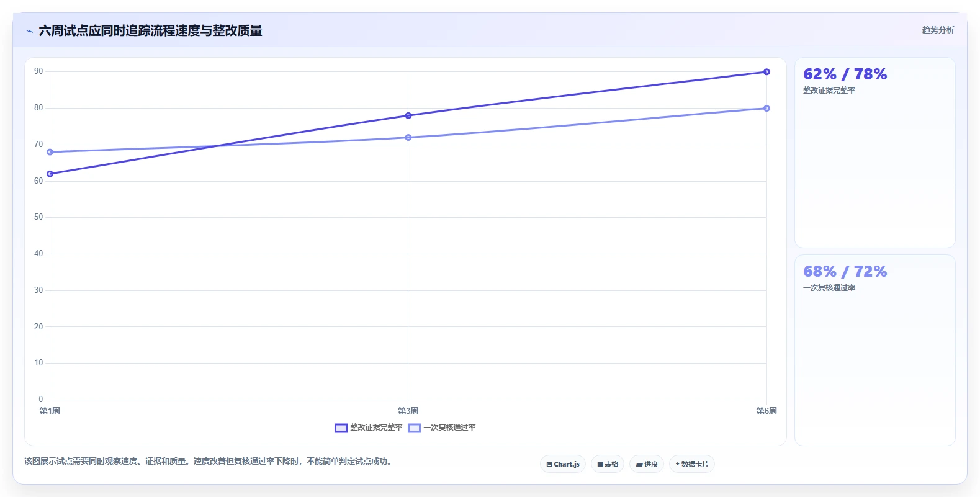Open the 趋势分析 label in header

(938, 30)
